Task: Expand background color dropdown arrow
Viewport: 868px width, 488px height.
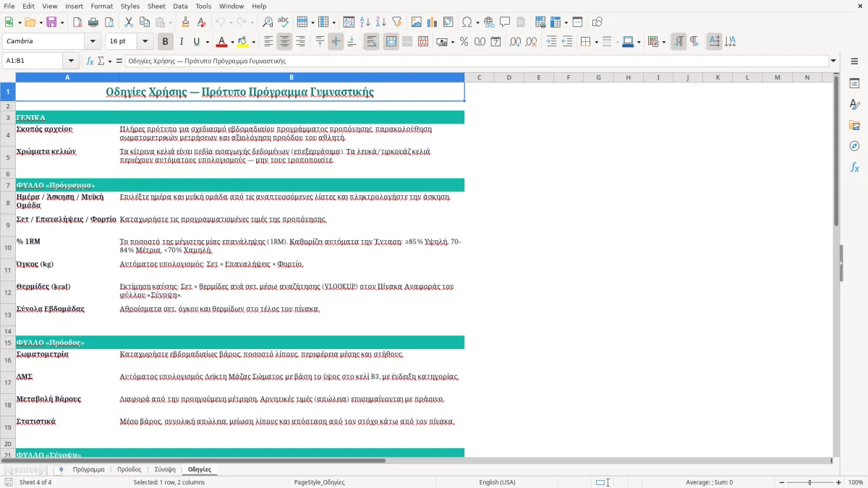Action: (253, 42)
